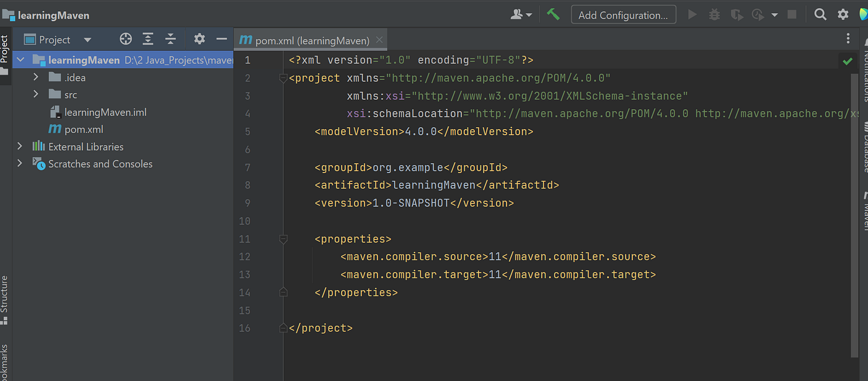The image size is (868, 381).
Task: Expand the External Libraries node
Action: click(x=20, y=146)
